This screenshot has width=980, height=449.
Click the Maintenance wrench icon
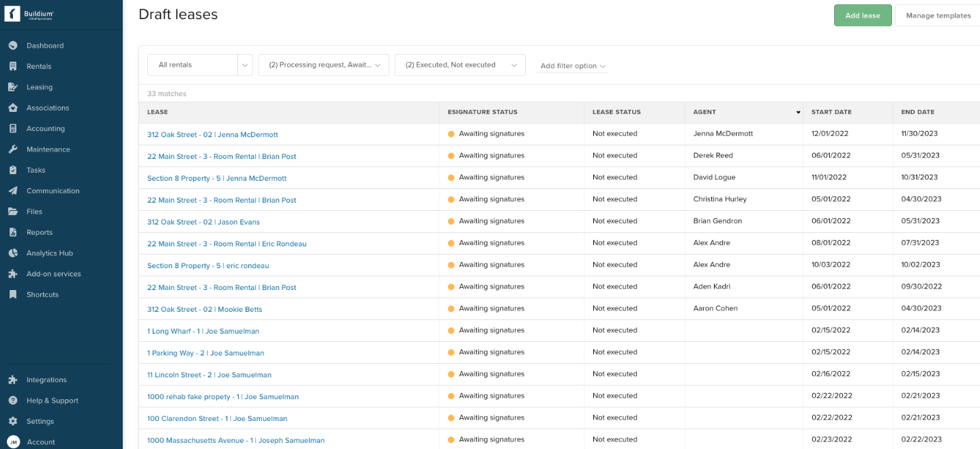pyautogui.click(x=12, y=149)
